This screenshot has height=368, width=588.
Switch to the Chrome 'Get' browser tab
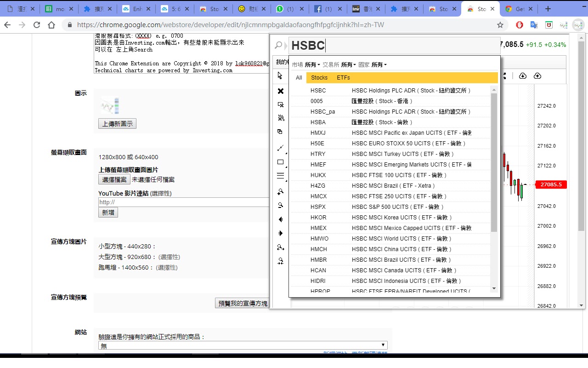(x=520, y=9)
